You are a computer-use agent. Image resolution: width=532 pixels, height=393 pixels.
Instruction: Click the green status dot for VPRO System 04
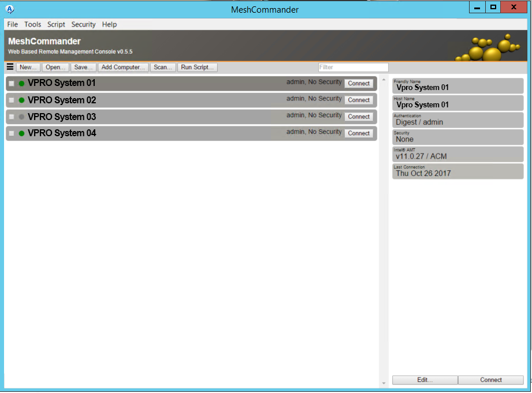pyautogui.click(x=21, y=133)
